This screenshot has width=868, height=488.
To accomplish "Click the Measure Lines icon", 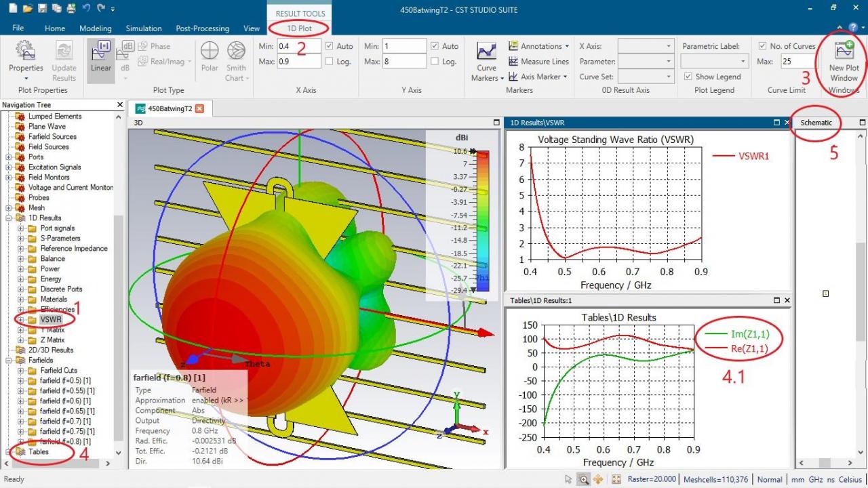I will click(513, 62).
